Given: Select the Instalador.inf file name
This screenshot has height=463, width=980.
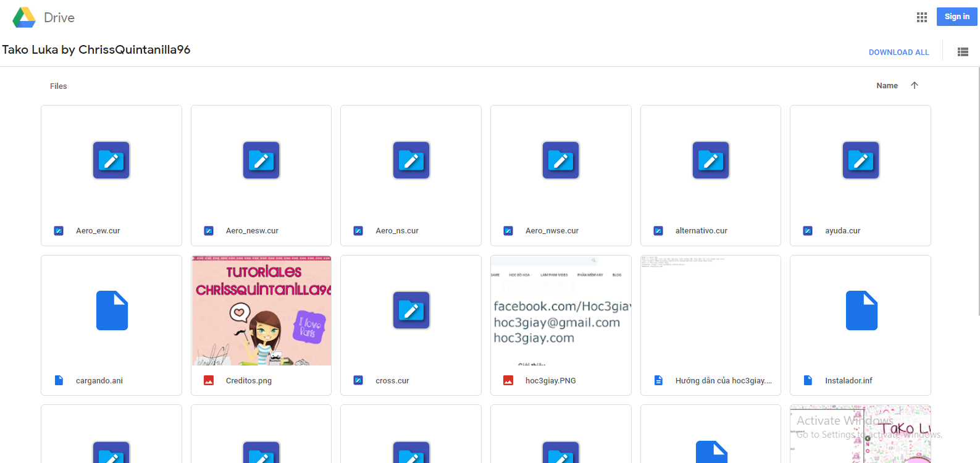Looking at the screenshot, I should pos(848,381).
